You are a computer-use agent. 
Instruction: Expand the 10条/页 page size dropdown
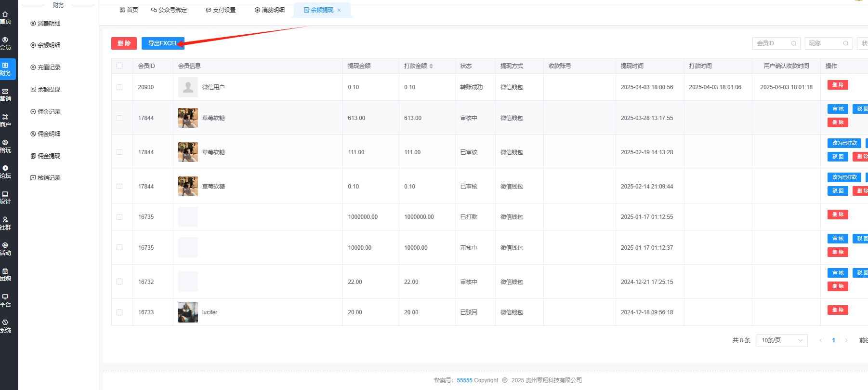pyautogui.click(x=782, y=340)
